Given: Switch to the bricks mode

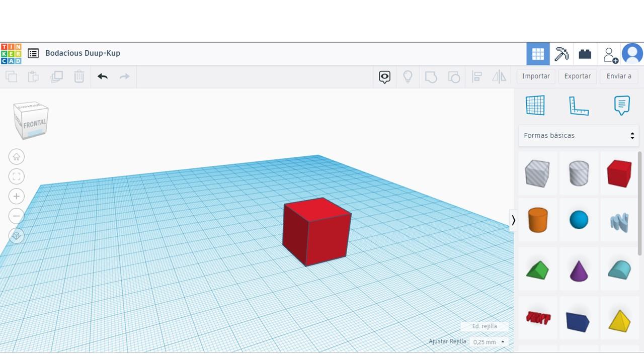Looking at the screenshot, I should [x=585, y=54].
